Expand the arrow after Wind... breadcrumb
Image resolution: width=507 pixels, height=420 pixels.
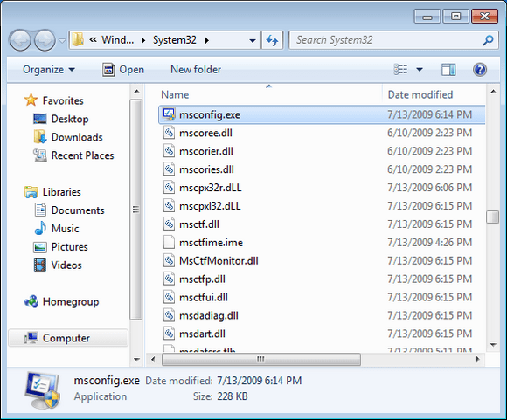coord(143,40)
